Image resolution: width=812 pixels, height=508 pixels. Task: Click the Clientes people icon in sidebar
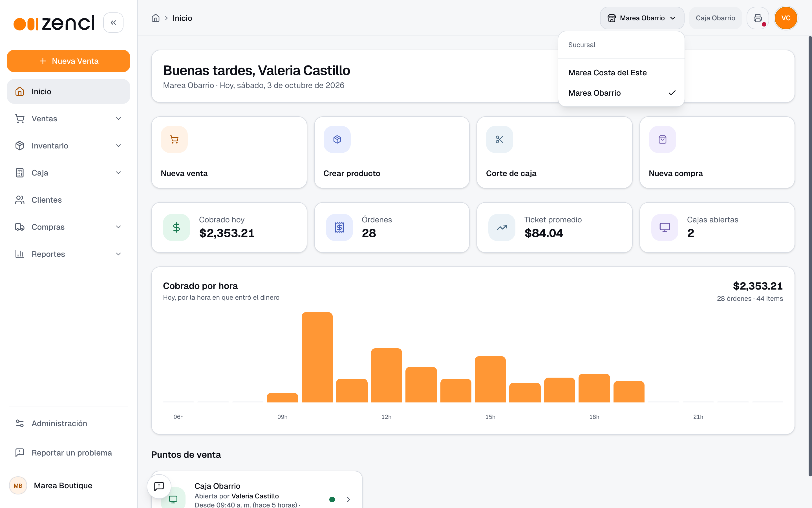tap(20, 200)
